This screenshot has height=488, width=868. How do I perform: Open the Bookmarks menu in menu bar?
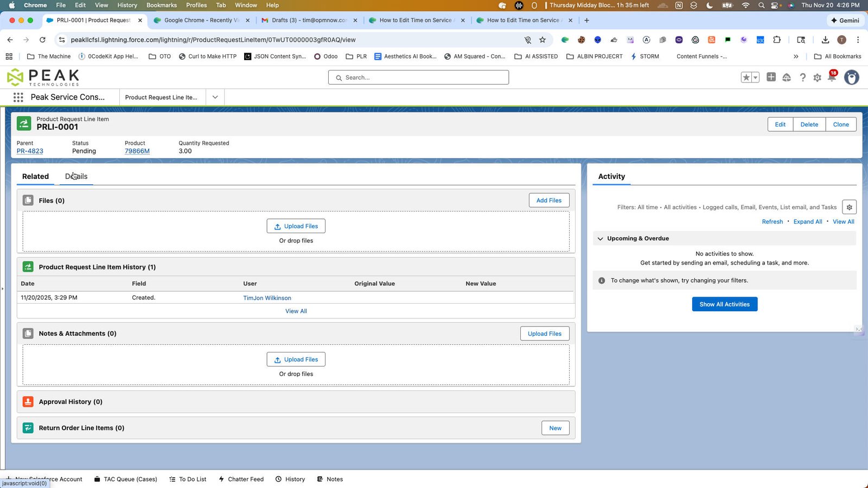(162, 5)
